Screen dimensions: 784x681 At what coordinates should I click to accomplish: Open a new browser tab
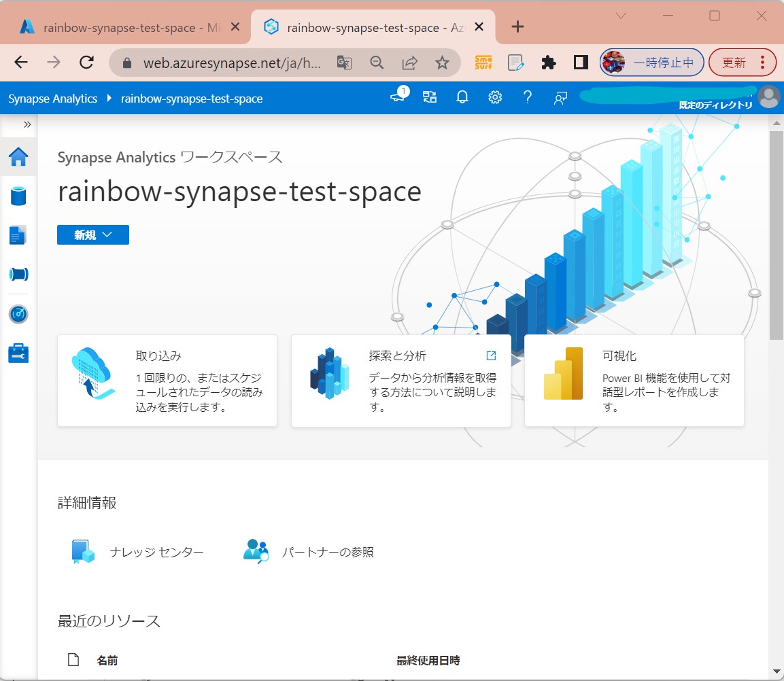(518, 27)
